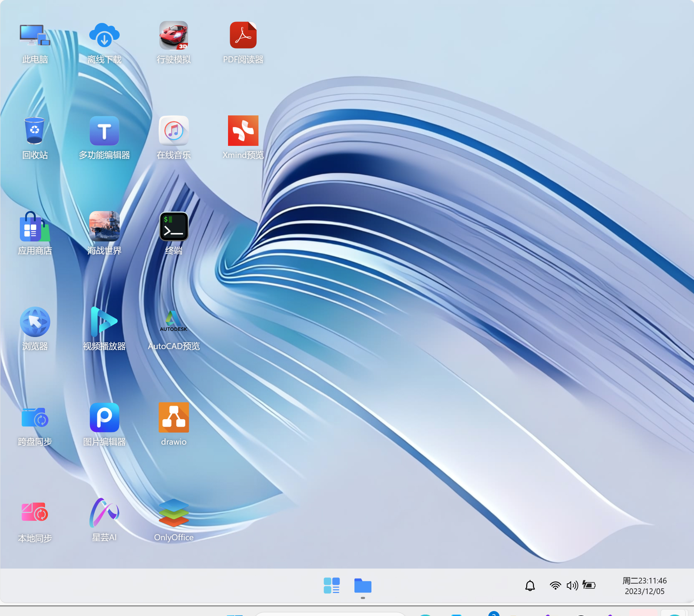Open the drawio diagram icon
This screenshot has height=616, width=694.
[173, 418]
